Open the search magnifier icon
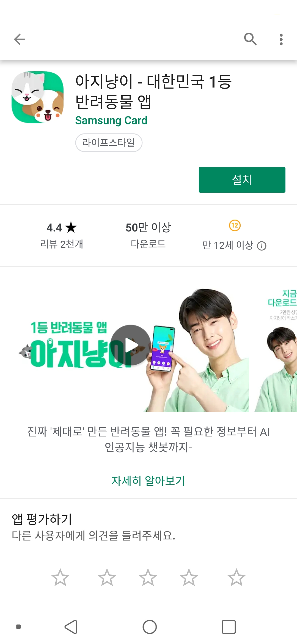 pyautogui.click(x=250, y=39)
